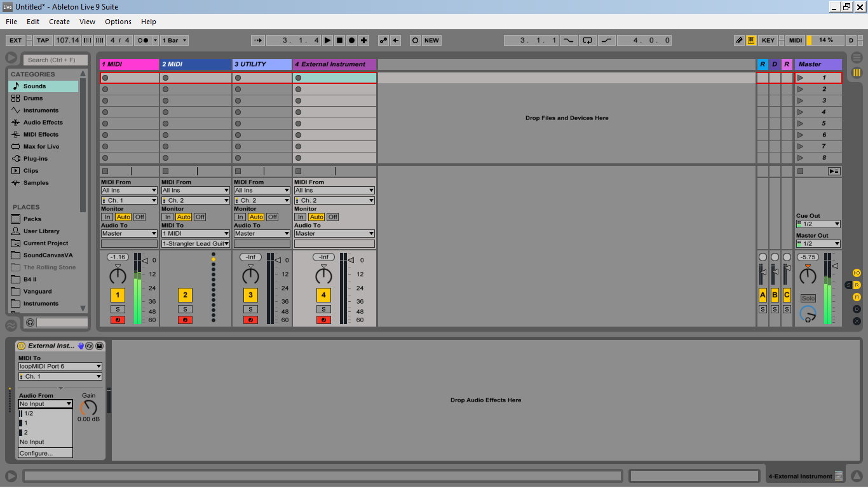Screen dimensions: 868x488
Task: Set track 3 UTILITY Monitor to Off
Action: (273, 217)
